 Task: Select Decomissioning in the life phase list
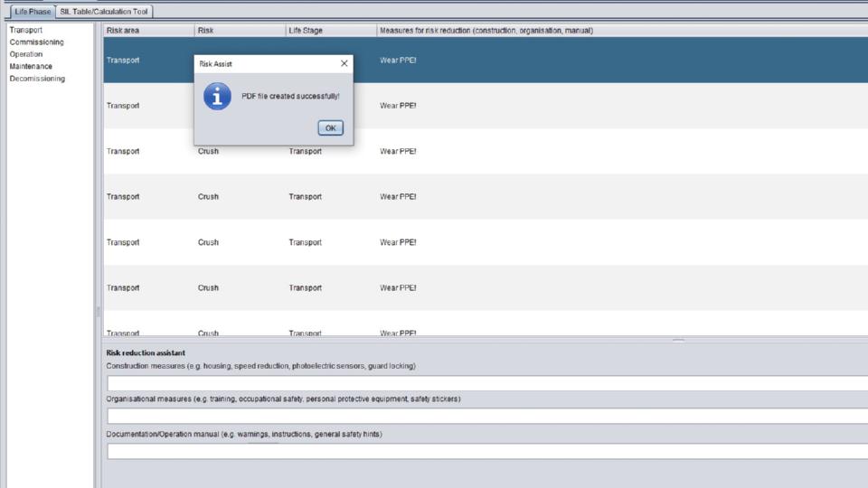click(x=37, y=79)
